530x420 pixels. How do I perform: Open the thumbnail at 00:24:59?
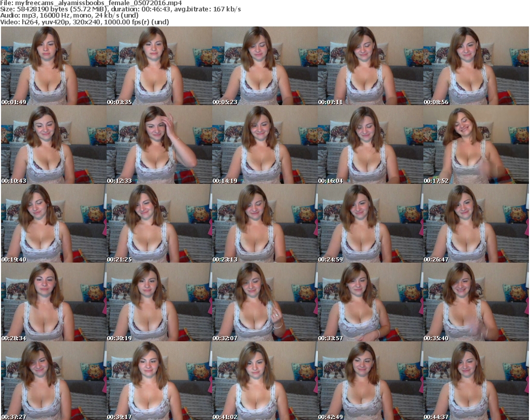point(370,223)
